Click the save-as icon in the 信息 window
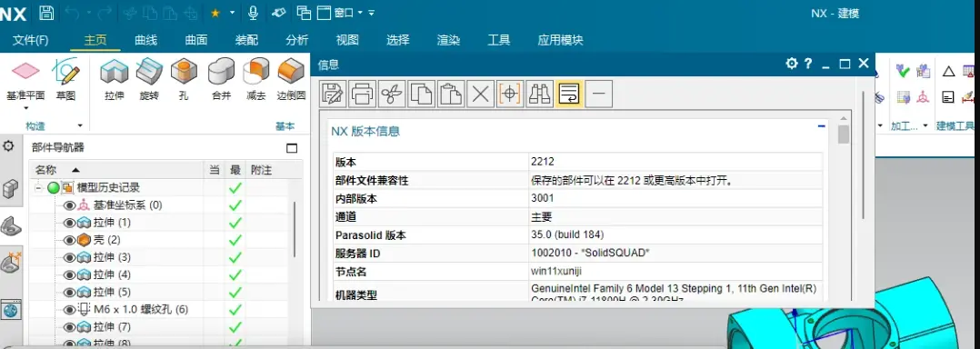 (333, 95)
